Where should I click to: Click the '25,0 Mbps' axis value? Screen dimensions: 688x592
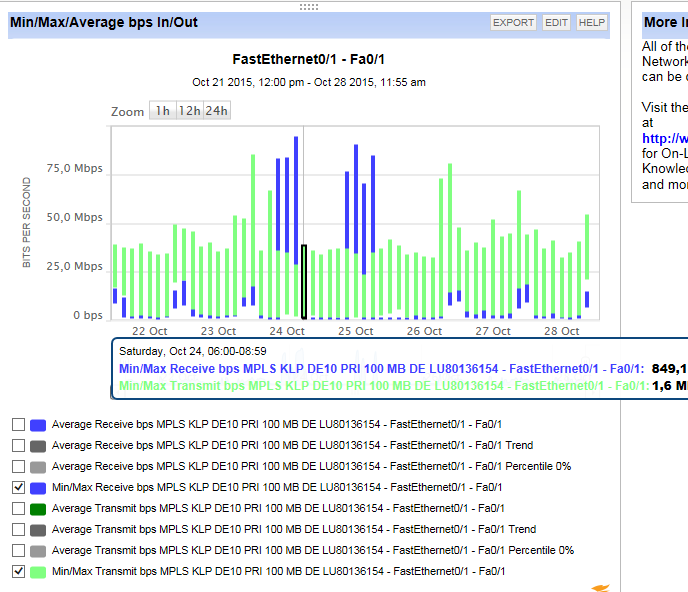pos(75,266)
